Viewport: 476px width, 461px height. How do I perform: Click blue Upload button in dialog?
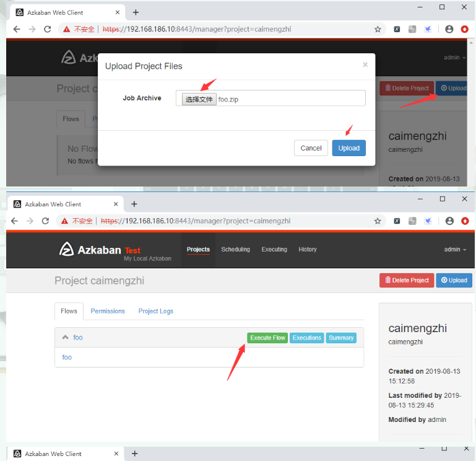[x=349, y=148]
